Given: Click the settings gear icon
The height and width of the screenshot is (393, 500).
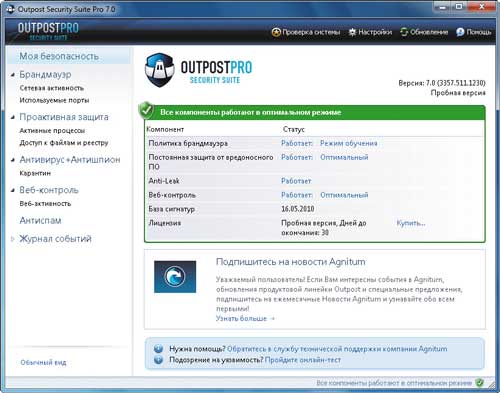Looking at the screenshot, I should point(352,32).
